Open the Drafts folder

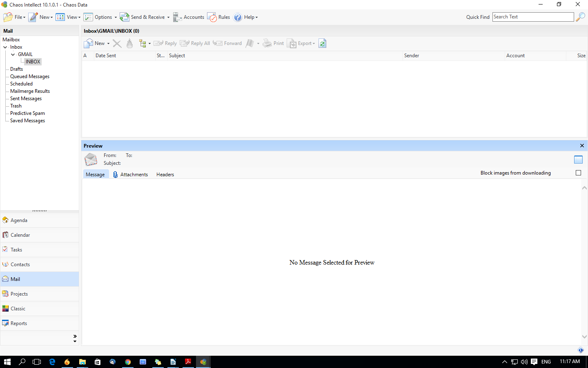pyautogui.click(x=16, y=69)
